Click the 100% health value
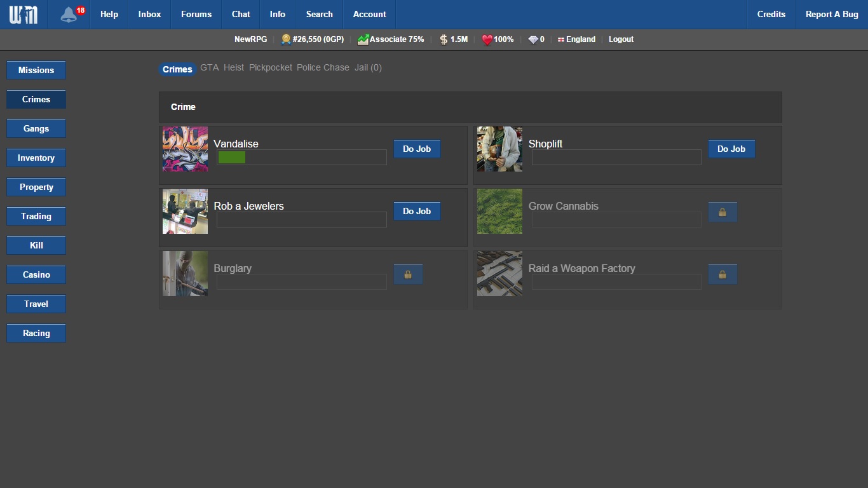The height and width of the screenshot is (488, 868). tap(503, 39)
